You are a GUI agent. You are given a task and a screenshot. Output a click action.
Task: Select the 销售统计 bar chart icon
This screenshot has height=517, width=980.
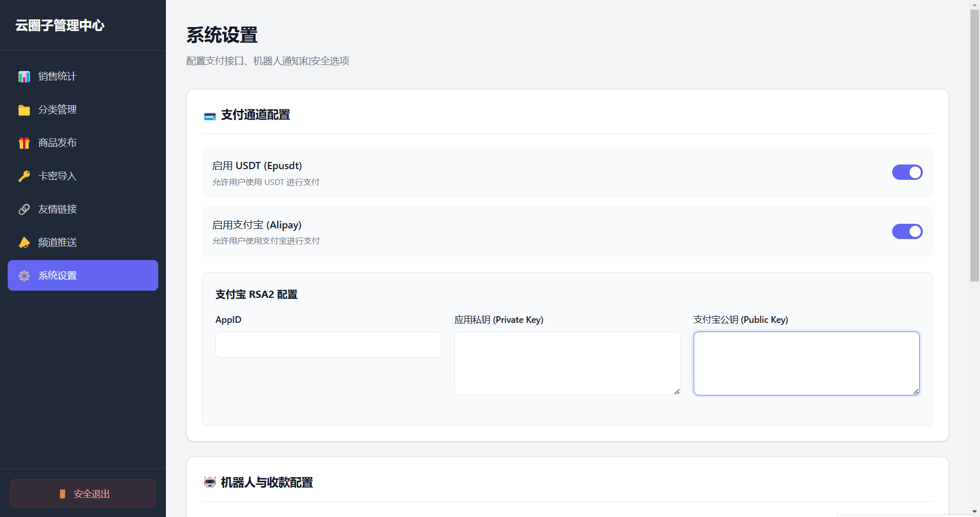click(24, 76)
